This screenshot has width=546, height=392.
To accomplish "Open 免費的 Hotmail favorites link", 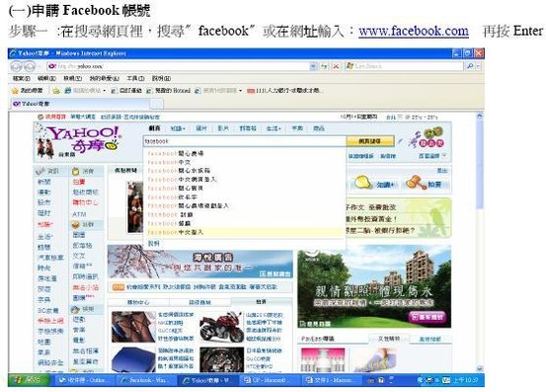I will (x=168, y=91).
